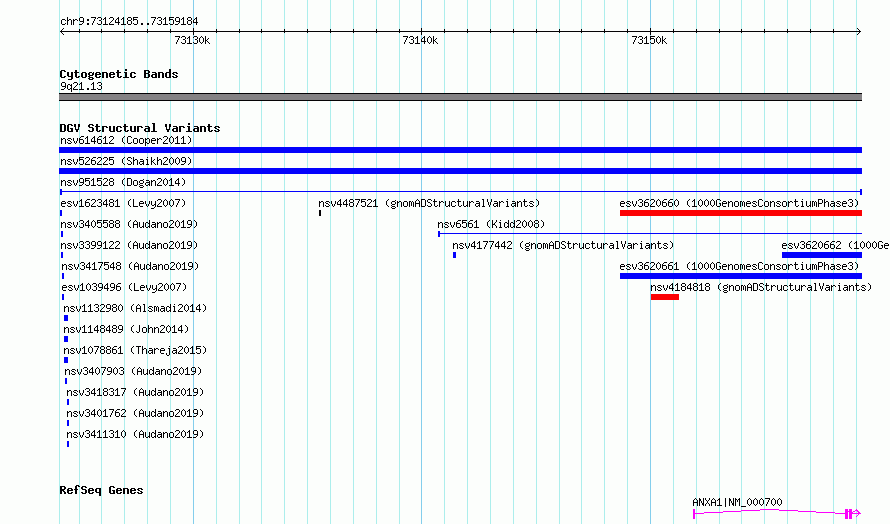Open variant nsv3417548 (Audano2019) label
The width and height of the screenshot is (890, 524).
[x=130, y=266]
